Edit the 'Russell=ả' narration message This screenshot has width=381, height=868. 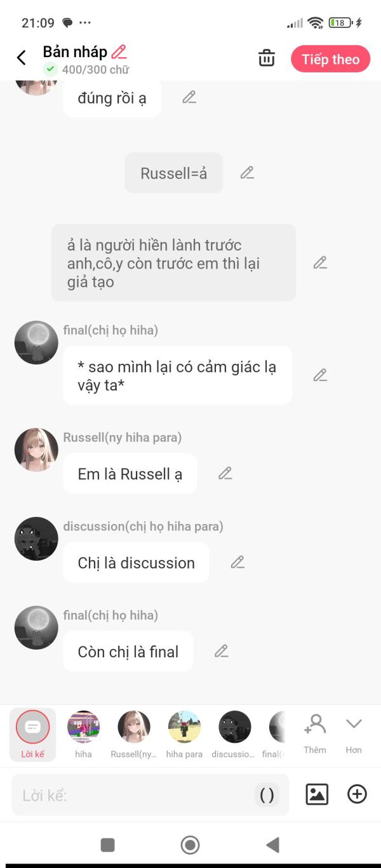tap(247, 173)
